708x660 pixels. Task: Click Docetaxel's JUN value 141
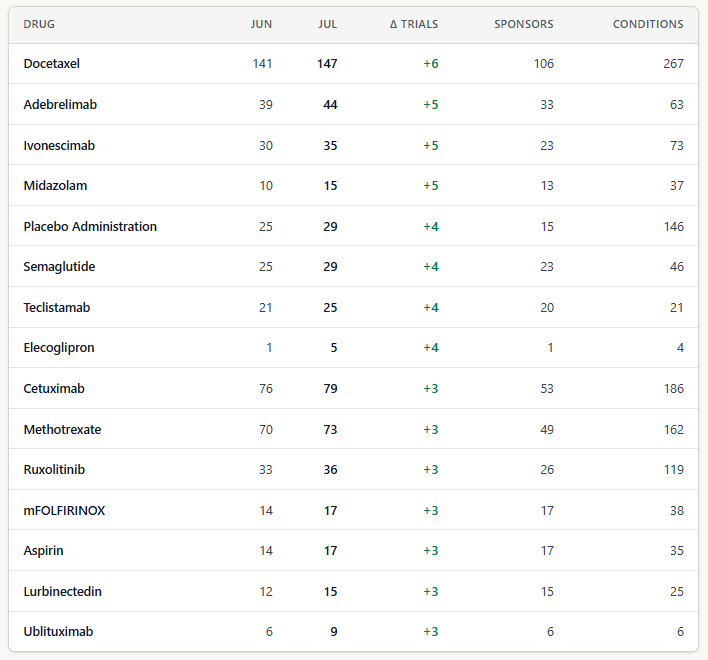(x=262, y=64)
